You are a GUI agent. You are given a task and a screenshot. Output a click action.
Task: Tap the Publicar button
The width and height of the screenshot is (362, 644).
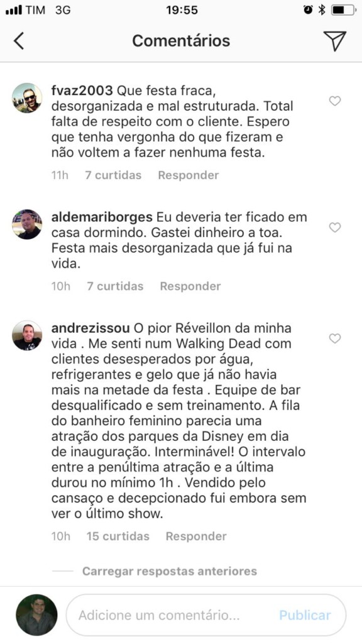(305, 615)
